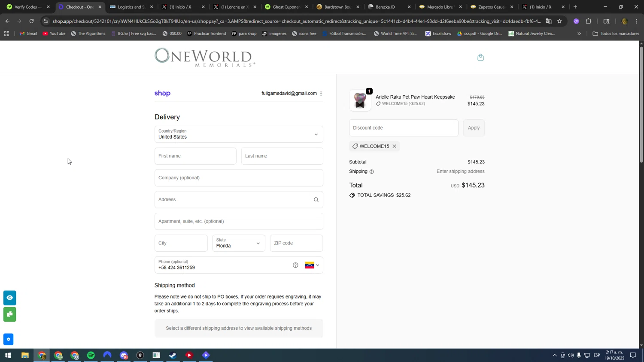The height and width of the screenshot is (362, 644).
Task: Open the shopping bag cart icon
Action: click(x=480, y=57)
